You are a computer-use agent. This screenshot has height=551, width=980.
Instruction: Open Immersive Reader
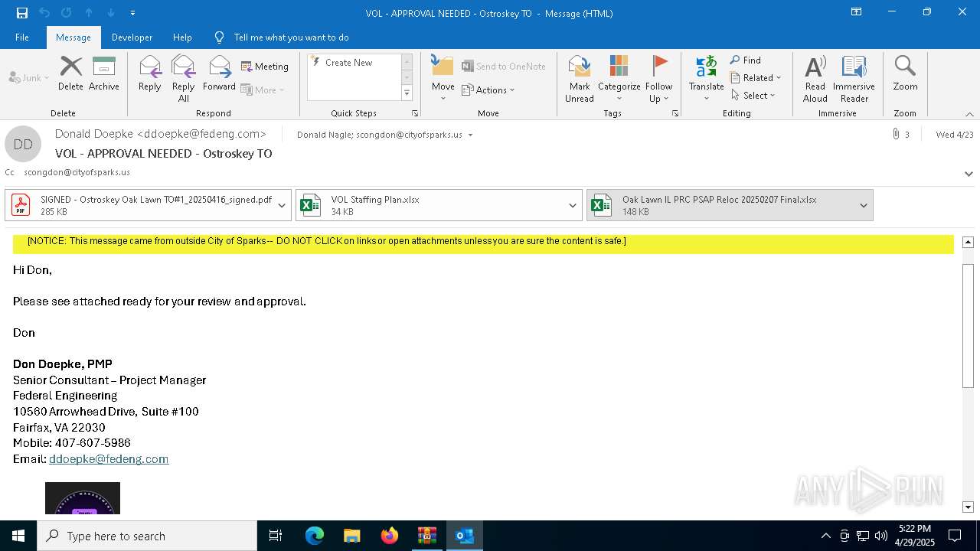click(x=854, y=78)
